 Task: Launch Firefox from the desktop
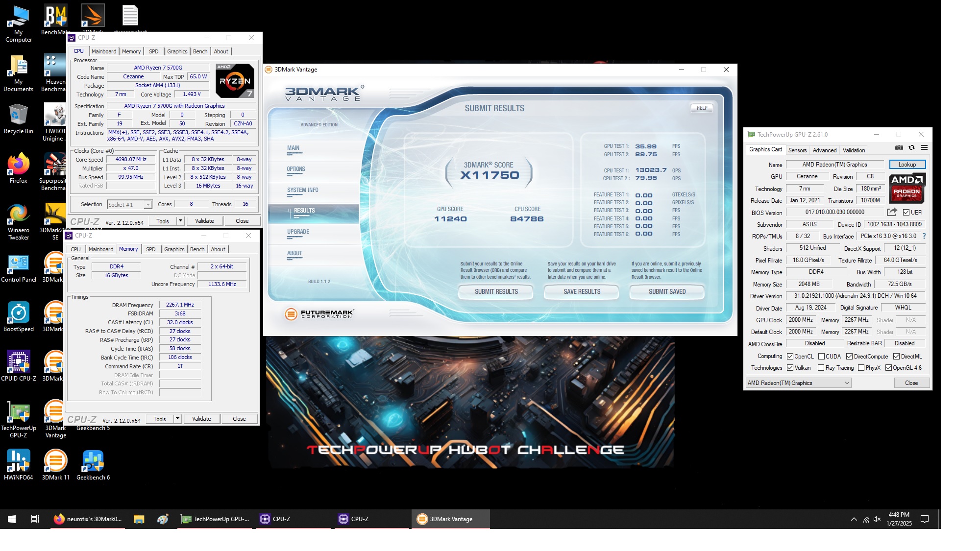tap(19, 168)
